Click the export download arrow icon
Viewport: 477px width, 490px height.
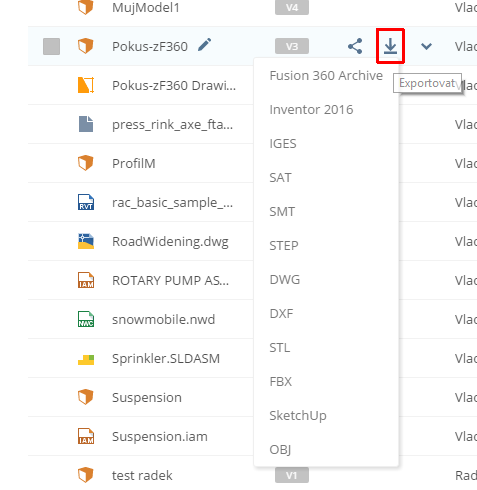point(390,46)
